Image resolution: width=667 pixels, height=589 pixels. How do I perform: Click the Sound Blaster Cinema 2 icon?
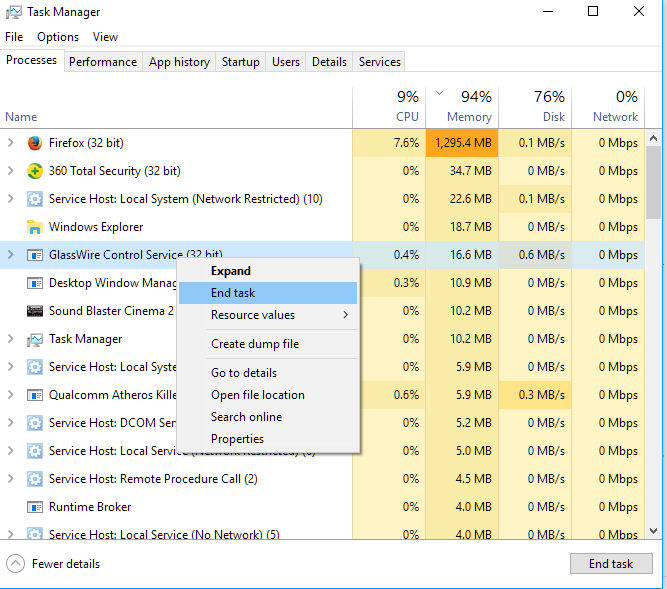[x=35, y=311]
